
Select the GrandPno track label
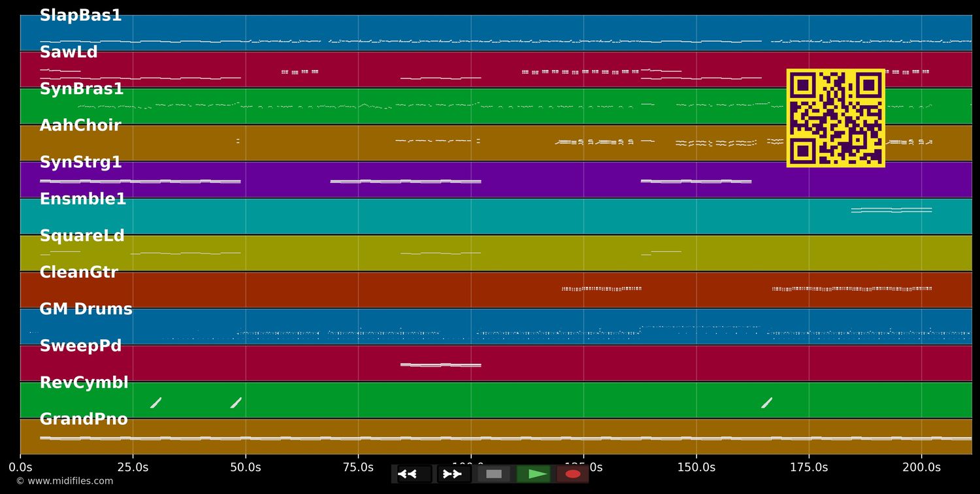84,420
